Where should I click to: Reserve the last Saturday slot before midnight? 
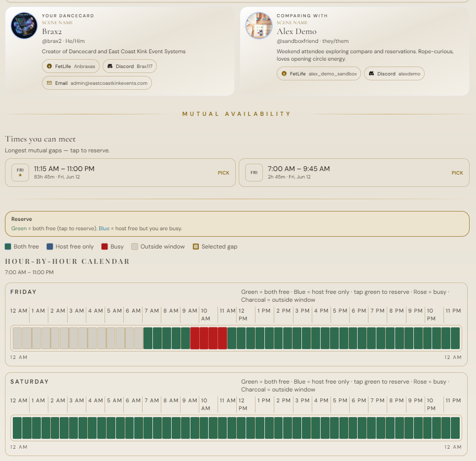tap(455, 428)
